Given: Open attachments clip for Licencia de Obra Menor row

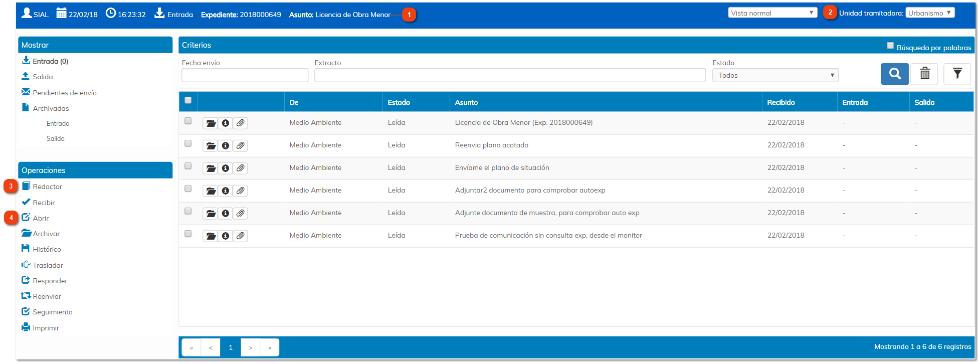Looking at the screenshot, I should tap(241, 123).
